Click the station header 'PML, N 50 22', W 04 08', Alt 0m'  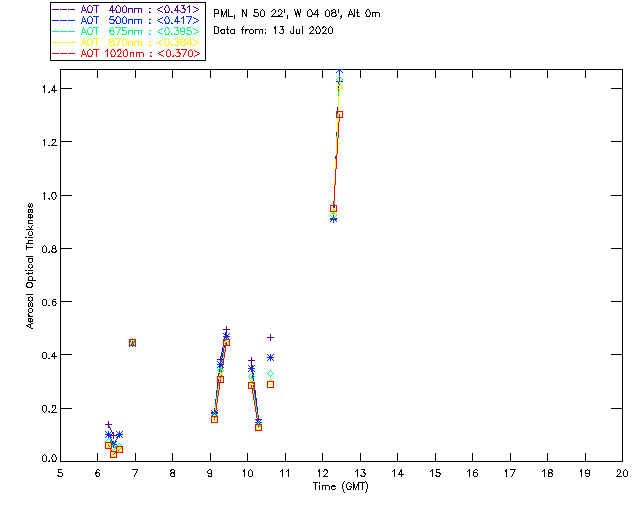pyautogui.click(x=297, y=13)
